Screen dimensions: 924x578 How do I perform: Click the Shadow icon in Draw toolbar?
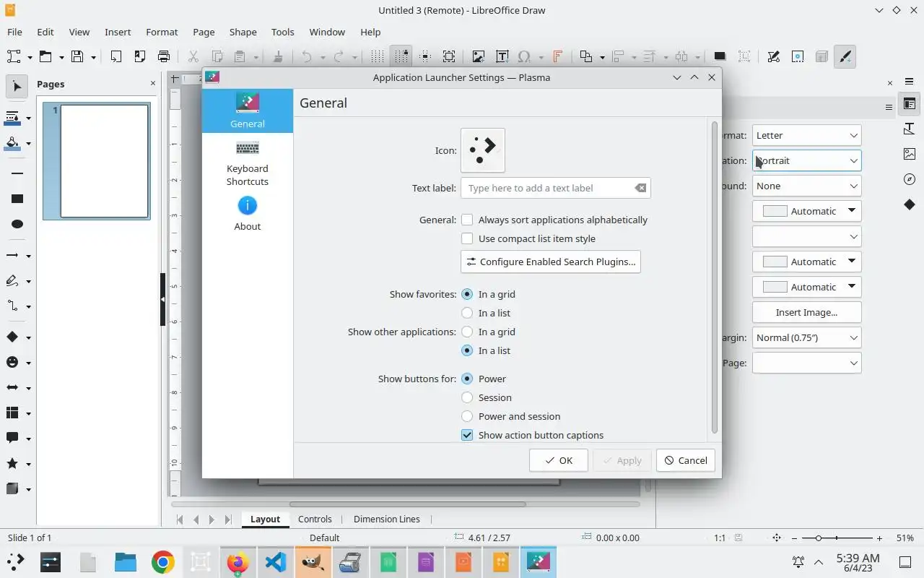[x=720, y=56]
